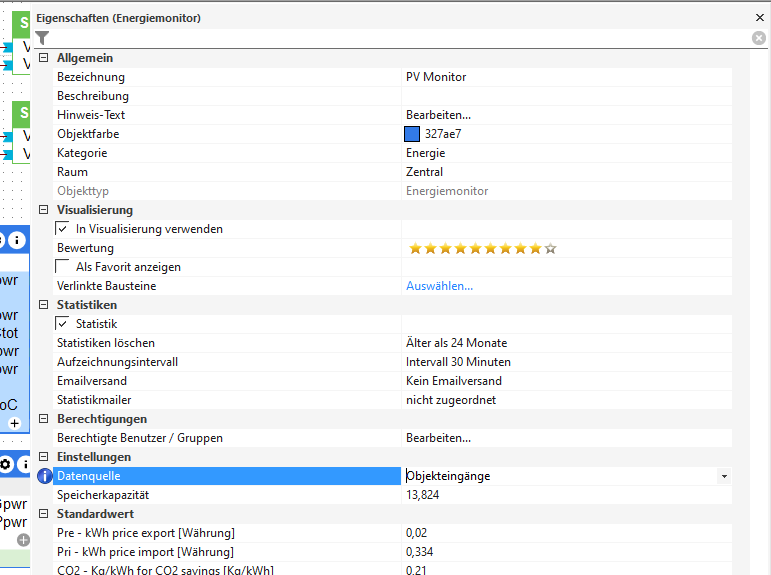771x575 pixels.
Task: Click Bearbeiten for Berechtigte Benutzer / Gruppen
Action: tap(438, 438)
